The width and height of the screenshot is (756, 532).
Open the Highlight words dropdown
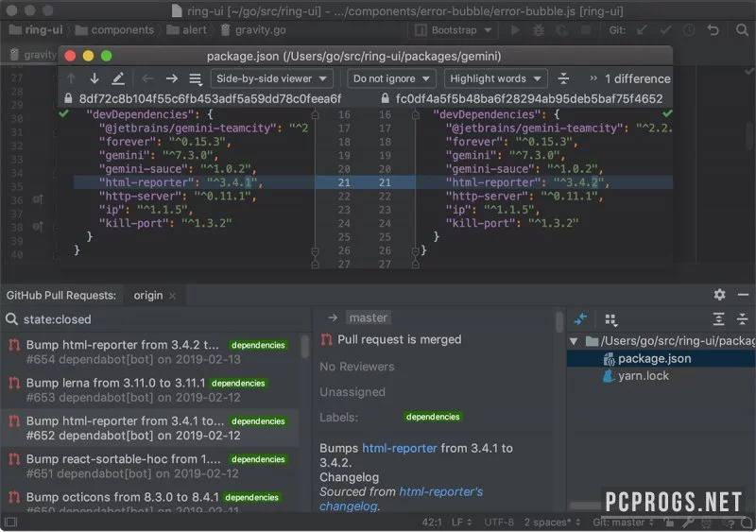495,78
